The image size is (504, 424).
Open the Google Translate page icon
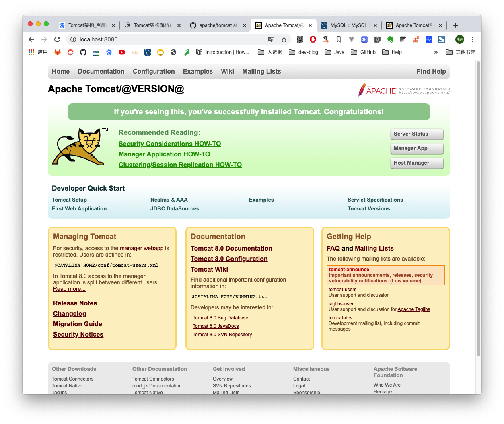(x=271, y=39)
